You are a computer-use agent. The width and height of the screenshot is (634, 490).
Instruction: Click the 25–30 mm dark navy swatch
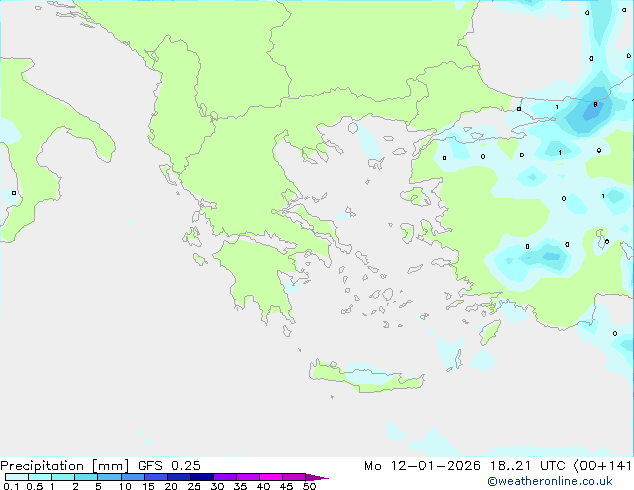coord(201,477)
